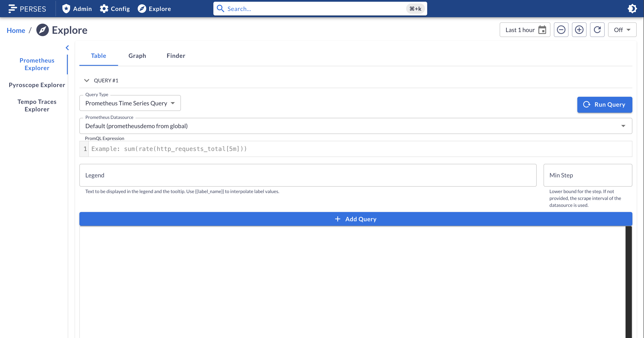Zoom in the time range
The height and width of the screenshot is (338, 644).
coord(579,30)
